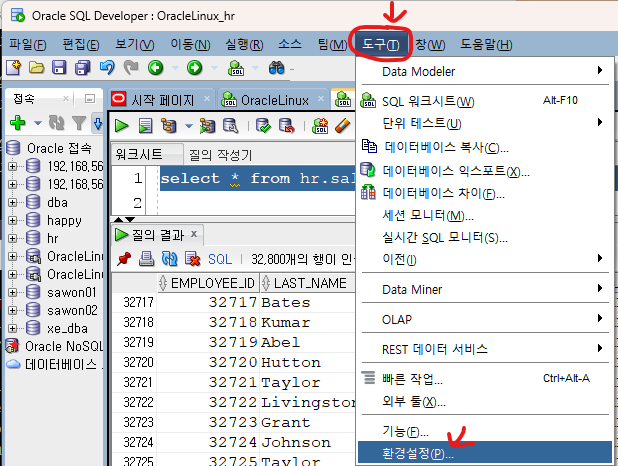Click the green Back navigation icon

pos(156,68)
